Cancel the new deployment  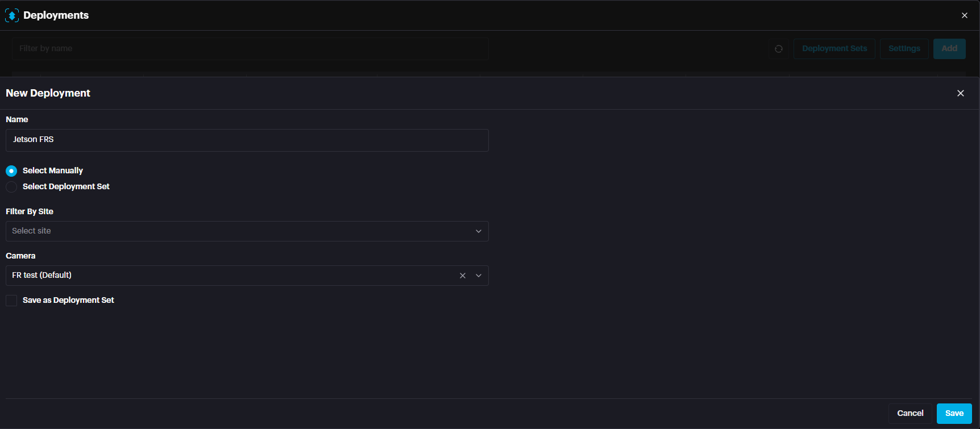(910, 413)
